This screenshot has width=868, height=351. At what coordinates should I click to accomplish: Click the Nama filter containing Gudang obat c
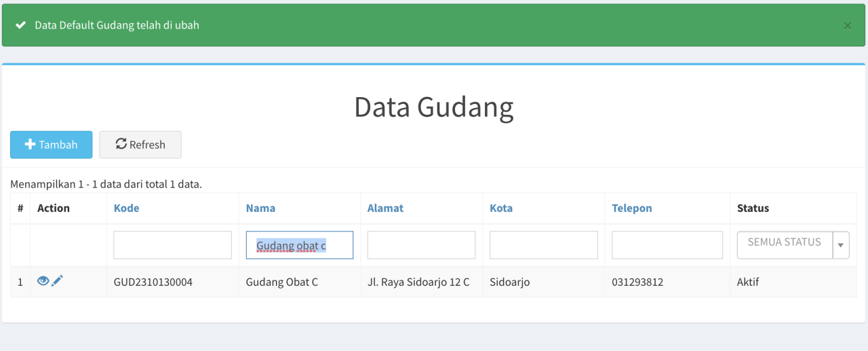tap(300, 245)
